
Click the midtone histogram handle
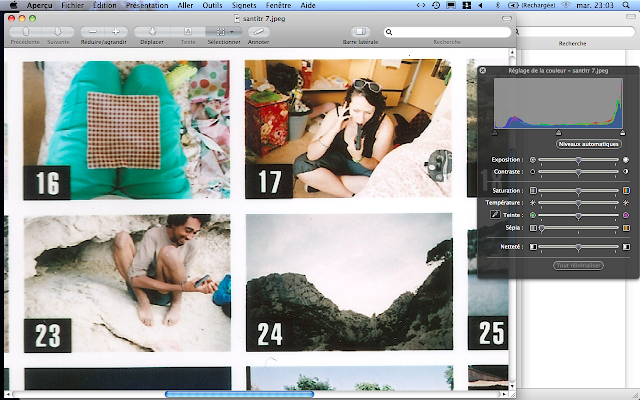tap(558, 133)
